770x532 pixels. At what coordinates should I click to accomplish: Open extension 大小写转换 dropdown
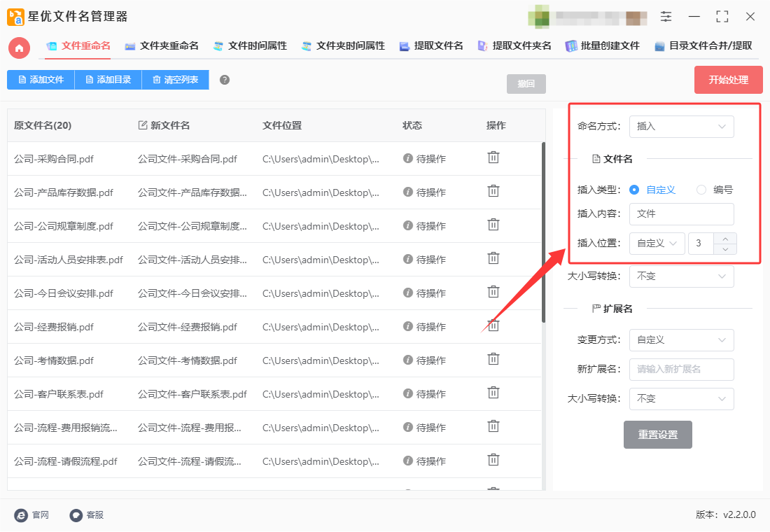click(681, 399)
